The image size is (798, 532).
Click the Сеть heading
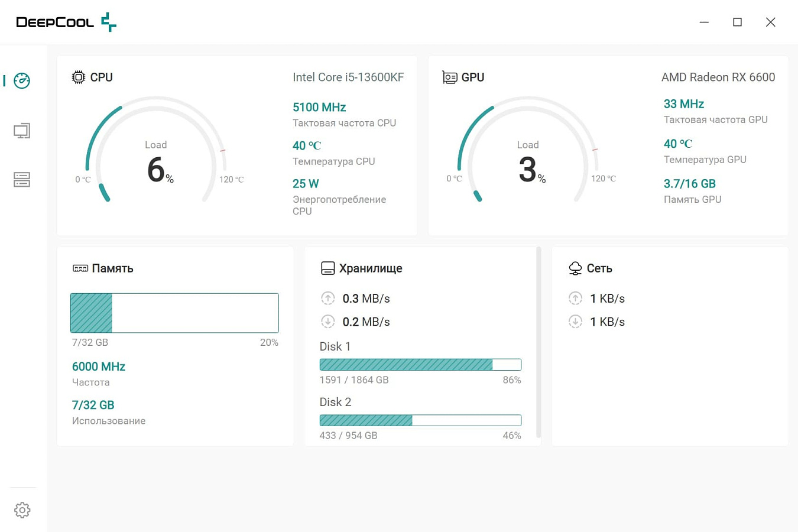pyautogui.click(x=599, y=268)
